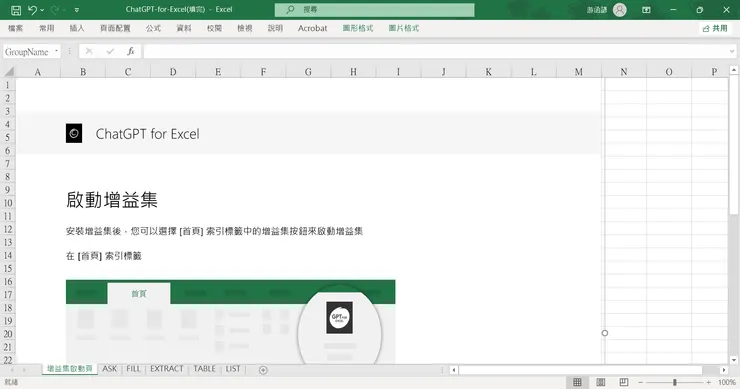Click inside the formula bar field
The height and width of the screenshot is (389, 740).
pos(435,51)
